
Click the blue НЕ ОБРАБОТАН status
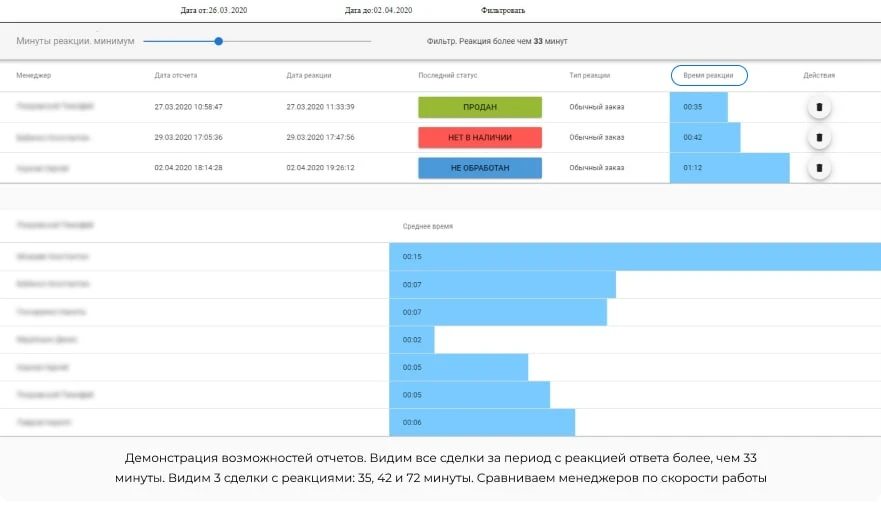pyautogui.click(x=480, y=167)
